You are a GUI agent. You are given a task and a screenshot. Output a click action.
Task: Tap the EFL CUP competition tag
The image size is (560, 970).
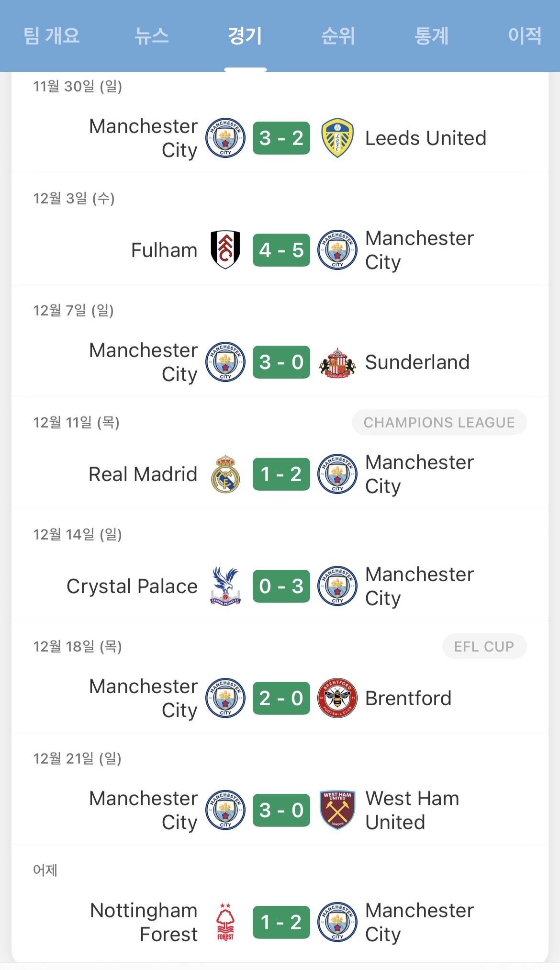click(x=484, y=646)
